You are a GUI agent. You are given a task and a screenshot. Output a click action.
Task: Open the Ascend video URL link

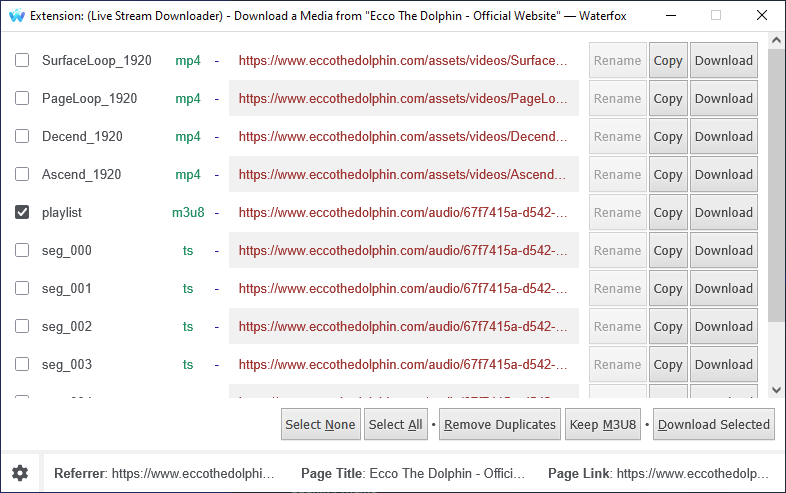point(403,175)
